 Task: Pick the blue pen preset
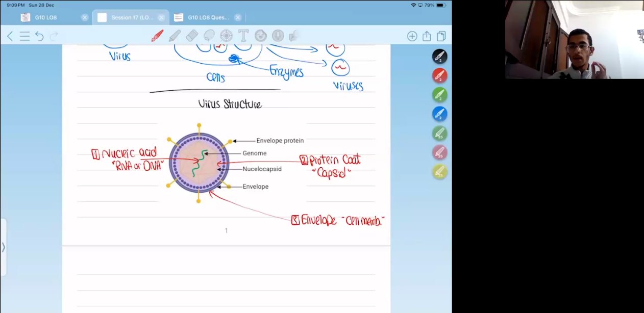[439, 114]
